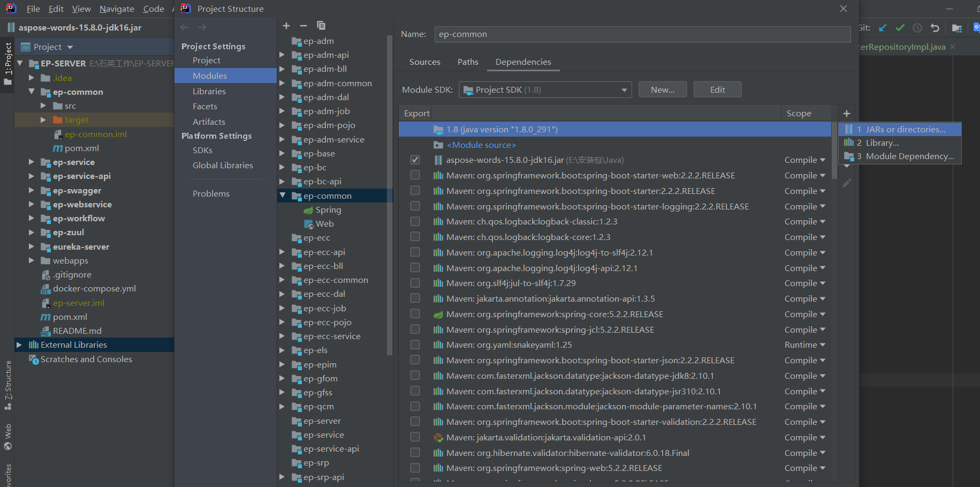Click the Edit SDK button

pos(718,90)
